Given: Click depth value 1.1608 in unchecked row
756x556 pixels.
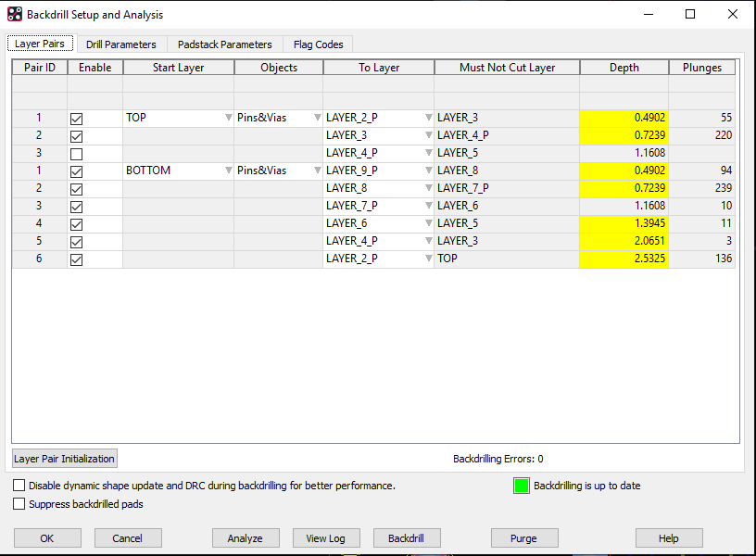Looking at the screenshot, I should pyautogui.click(x=624, y=153).
